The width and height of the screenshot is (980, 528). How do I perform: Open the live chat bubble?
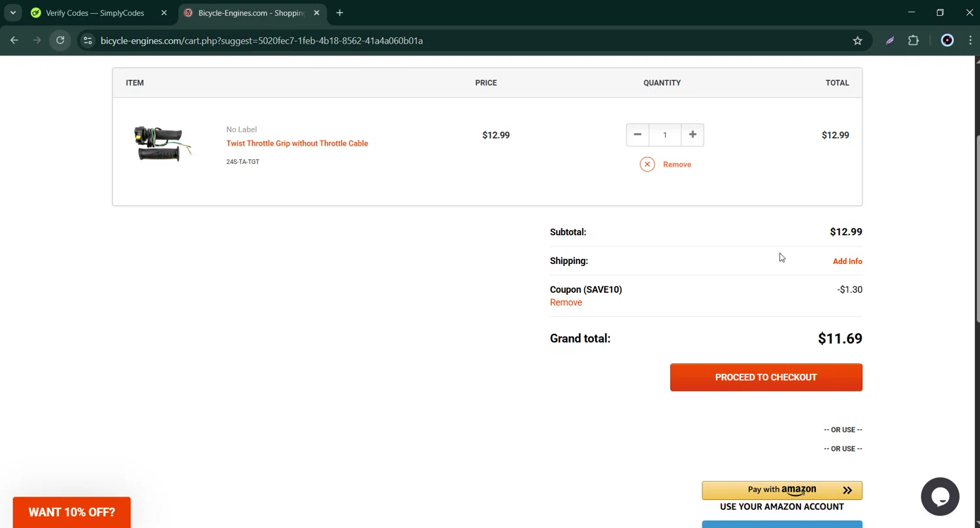940,497
